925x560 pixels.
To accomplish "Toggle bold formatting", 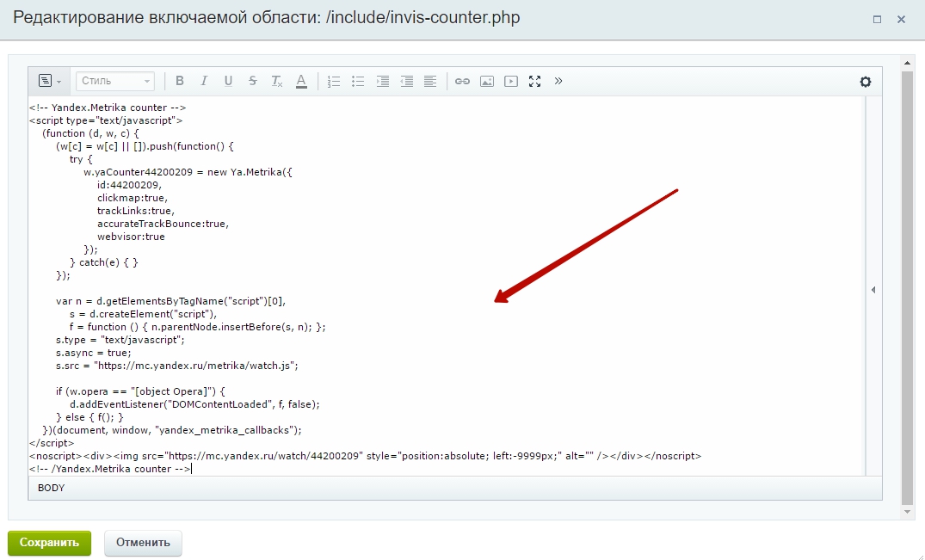I will tap(180, 81).
